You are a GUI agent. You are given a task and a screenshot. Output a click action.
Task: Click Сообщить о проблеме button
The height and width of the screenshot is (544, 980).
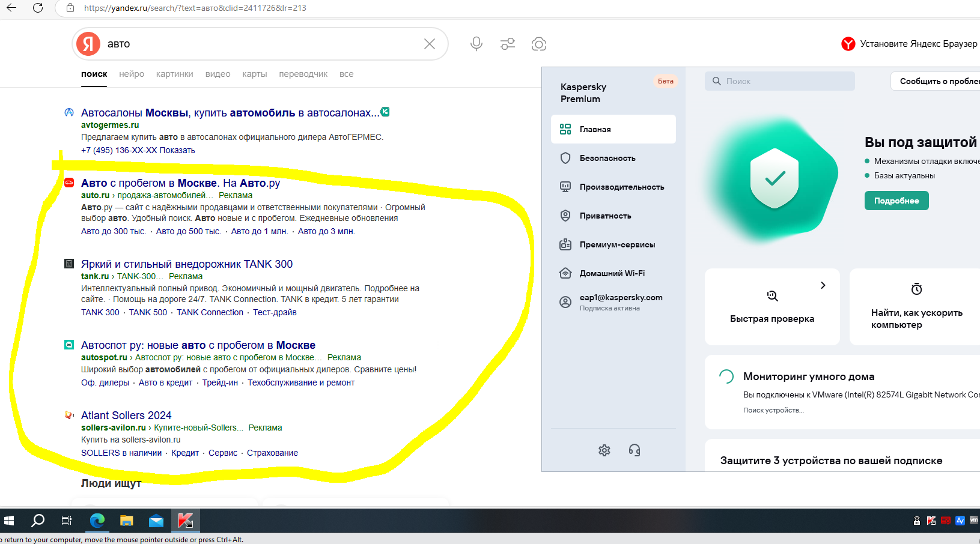click(x=936, y=81)
